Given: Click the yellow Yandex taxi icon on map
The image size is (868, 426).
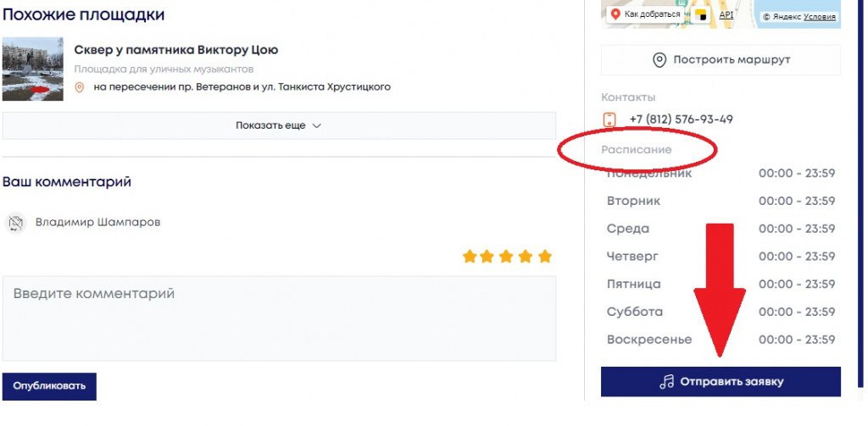Looking at the screenshot, I should [x=701, y=15].
